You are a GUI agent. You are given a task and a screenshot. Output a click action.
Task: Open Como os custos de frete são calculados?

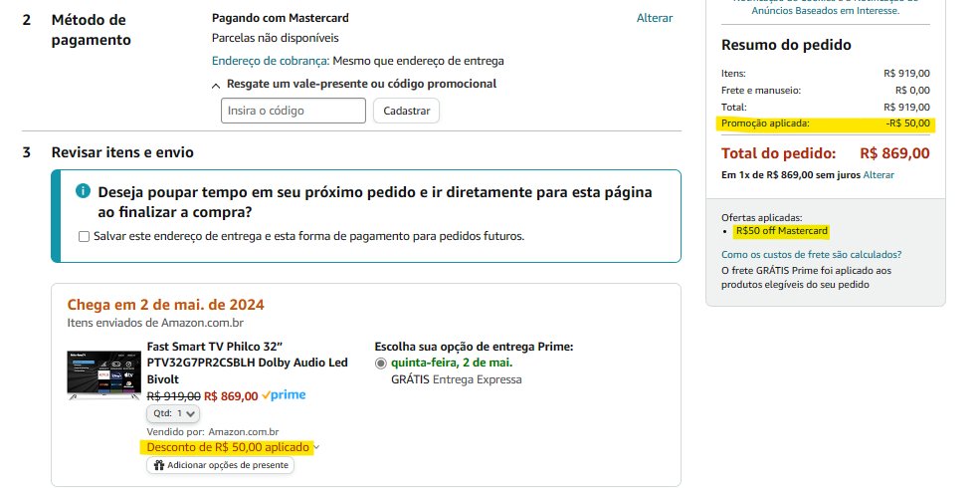click(x=811, y=255)
